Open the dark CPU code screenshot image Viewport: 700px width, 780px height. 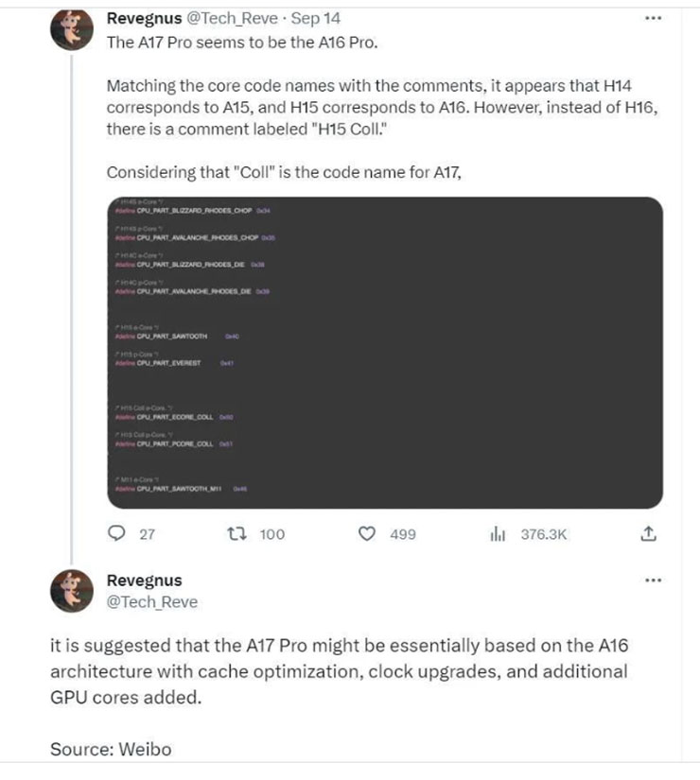[x=384, y=352]
